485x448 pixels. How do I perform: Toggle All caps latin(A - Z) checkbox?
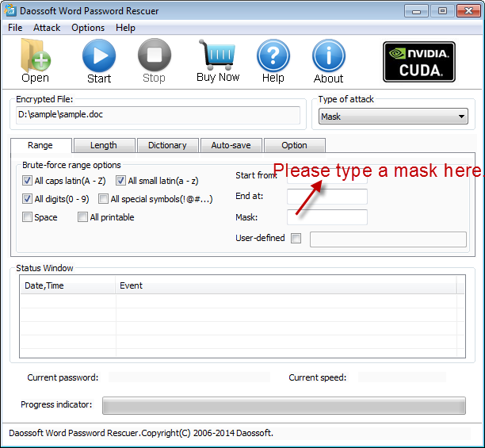click(27, 180)
